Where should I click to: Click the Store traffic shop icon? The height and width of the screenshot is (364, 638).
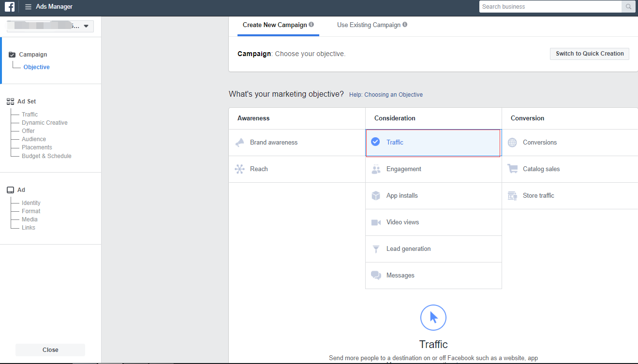click(x=512, y=196)
